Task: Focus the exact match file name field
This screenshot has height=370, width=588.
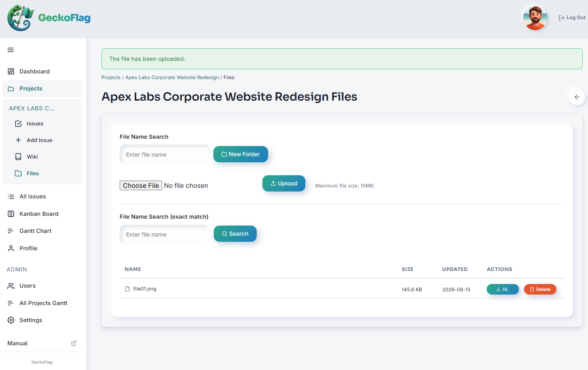Action: pos(164,234)
